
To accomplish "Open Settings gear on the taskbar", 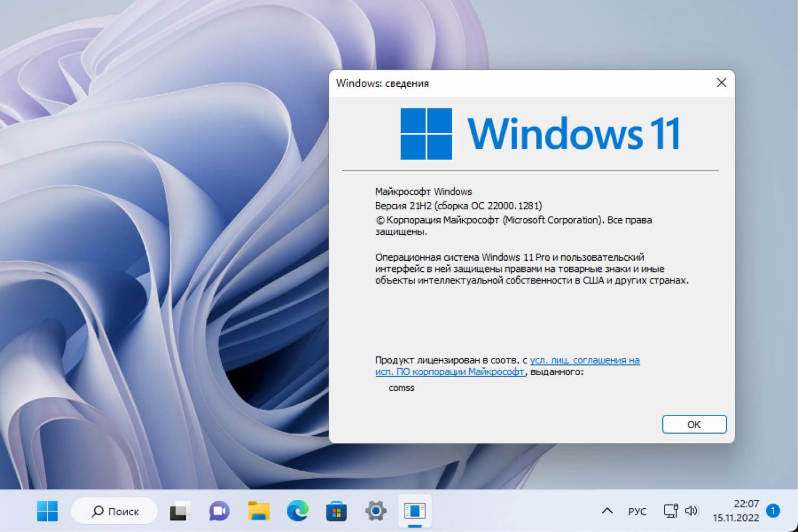I will (x=376, y=511).
